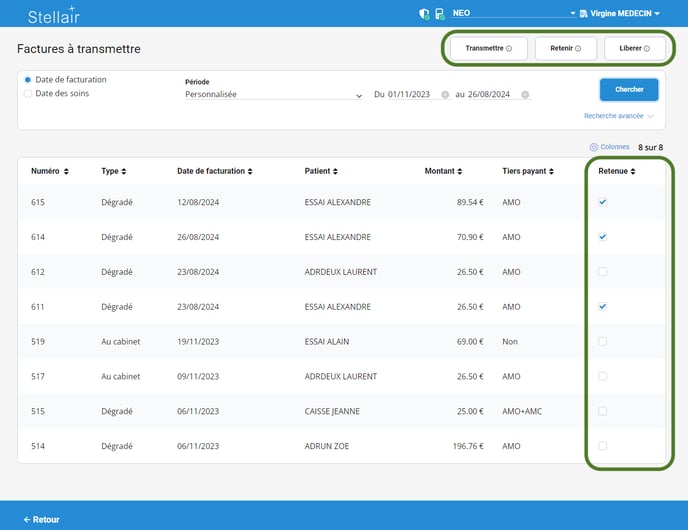Click the card reader status icon
Screen dimensions: 688x530
(x=439, y=14)
